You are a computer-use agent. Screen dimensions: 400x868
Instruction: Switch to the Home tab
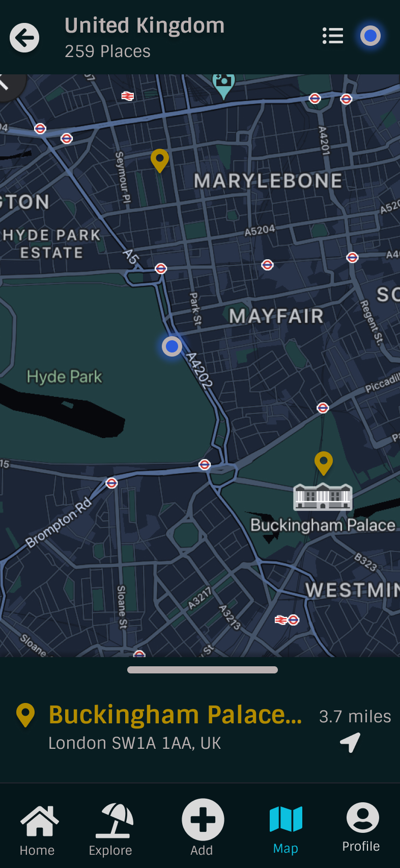tap(38, 830)
